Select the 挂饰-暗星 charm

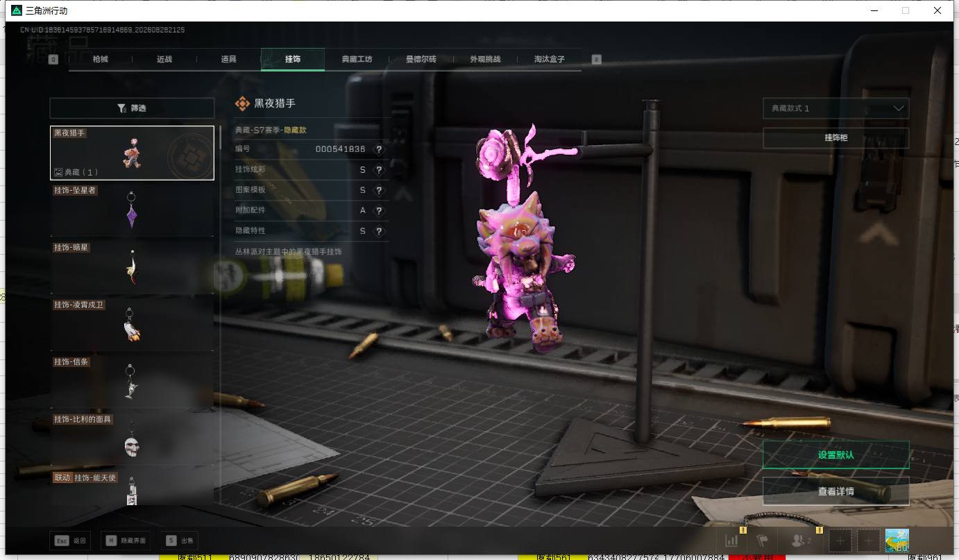tap(132, 267)
